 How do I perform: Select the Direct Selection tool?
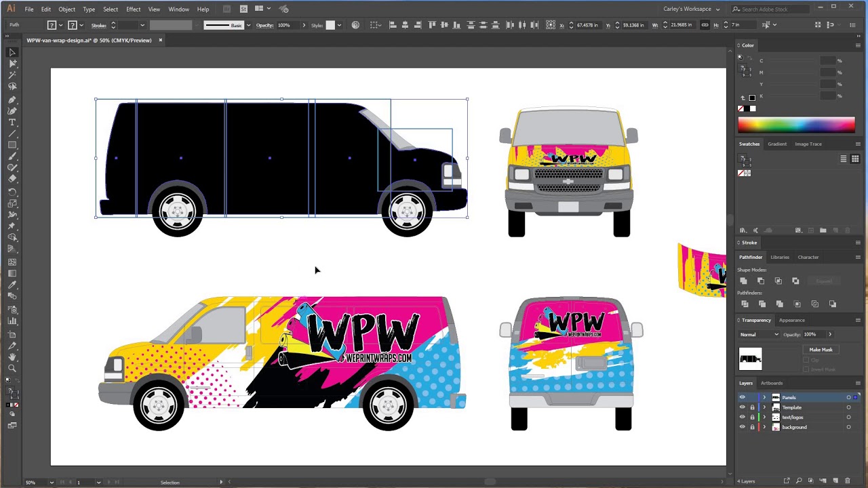(12, 64)
